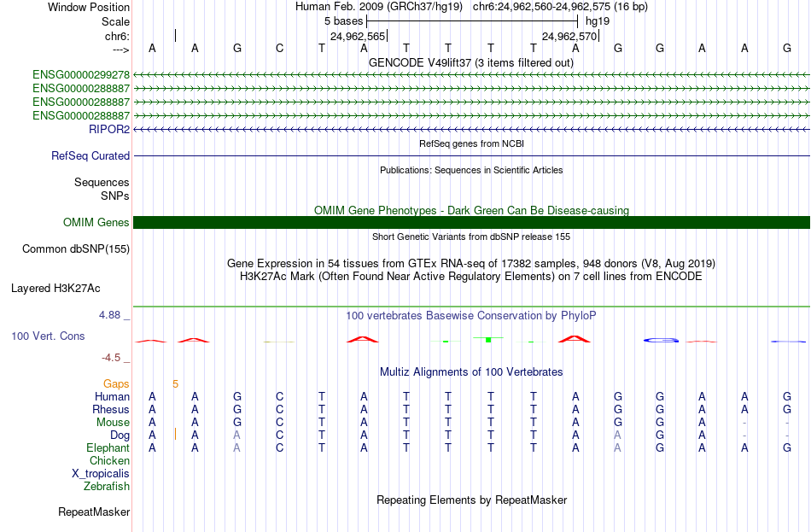Select the Human species label
Screen dimensions: 811x532
pyautogui.click(x=112, y=397)
